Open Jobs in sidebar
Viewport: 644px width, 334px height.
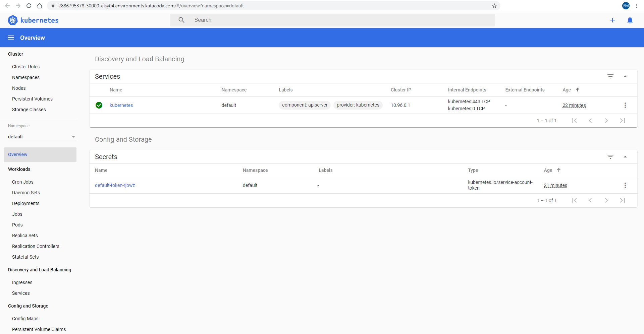click(17, 214)
